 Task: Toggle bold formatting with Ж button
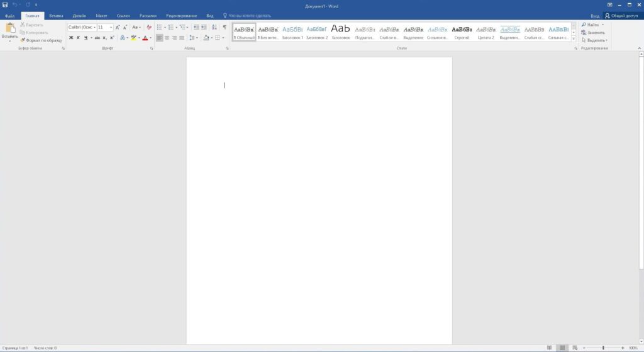pyautogui.click(x=71, y=38)
